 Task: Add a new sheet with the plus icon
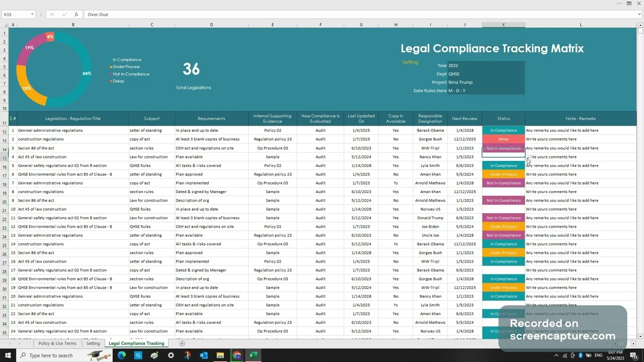(182, 343)
